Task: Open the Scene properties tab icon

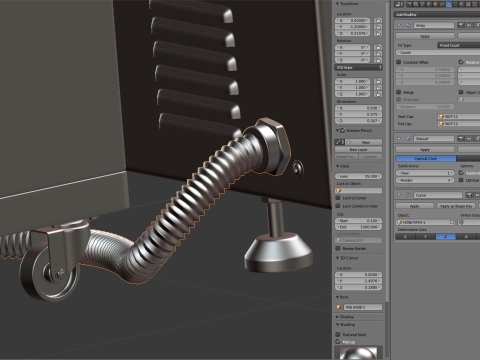Action: coord(422,4)
